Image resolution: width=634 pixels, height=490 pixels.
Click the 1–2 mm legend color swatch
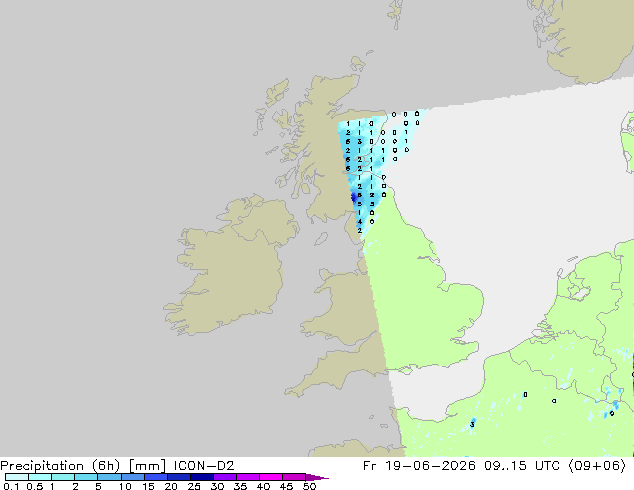[x=63, y=477]
